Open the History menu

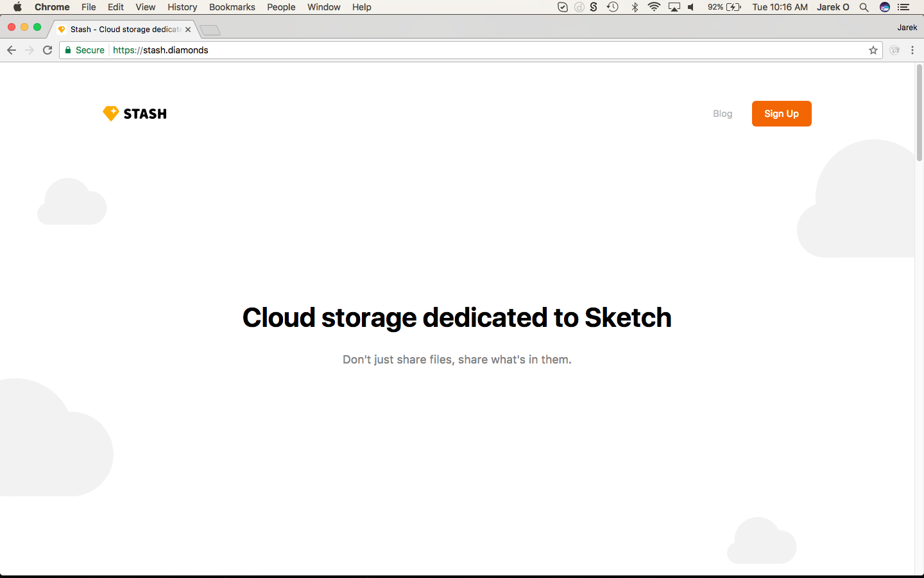(x=182, y=7)
